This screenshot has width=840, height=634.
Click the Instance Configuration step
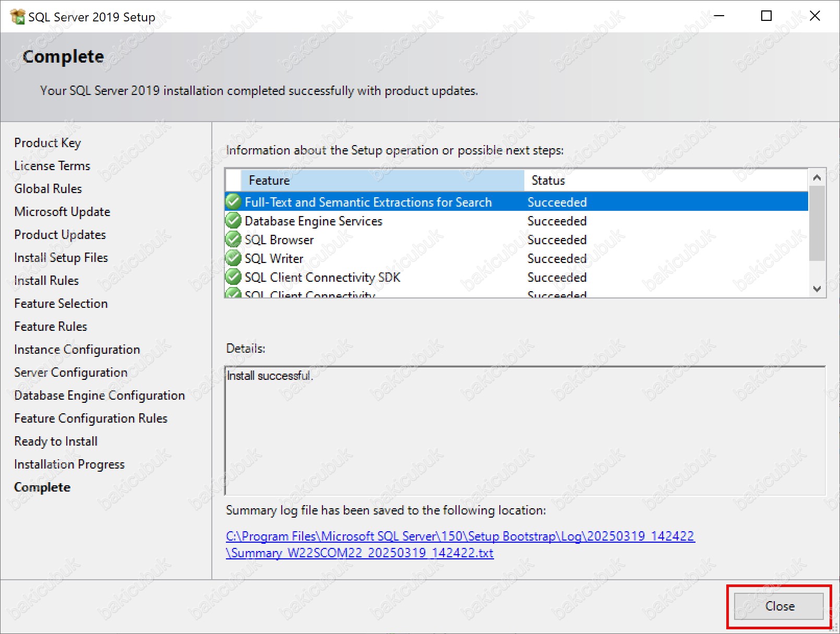pyautogui.click(x=77, y=350)
